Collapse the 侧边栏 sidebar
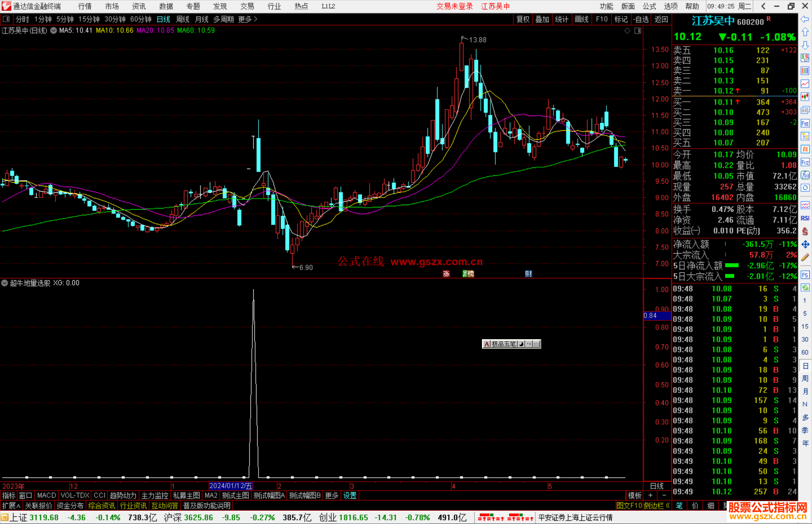The height and width of the screenshot is (524, 812). pyautogui.click(x=657, y=506)
